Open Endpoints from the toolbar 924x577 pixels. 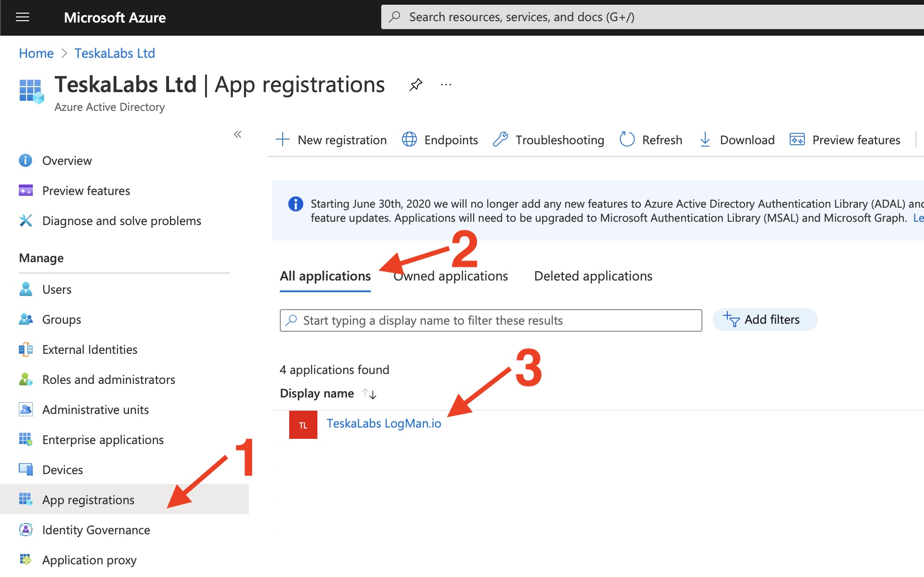coord(440,140)
